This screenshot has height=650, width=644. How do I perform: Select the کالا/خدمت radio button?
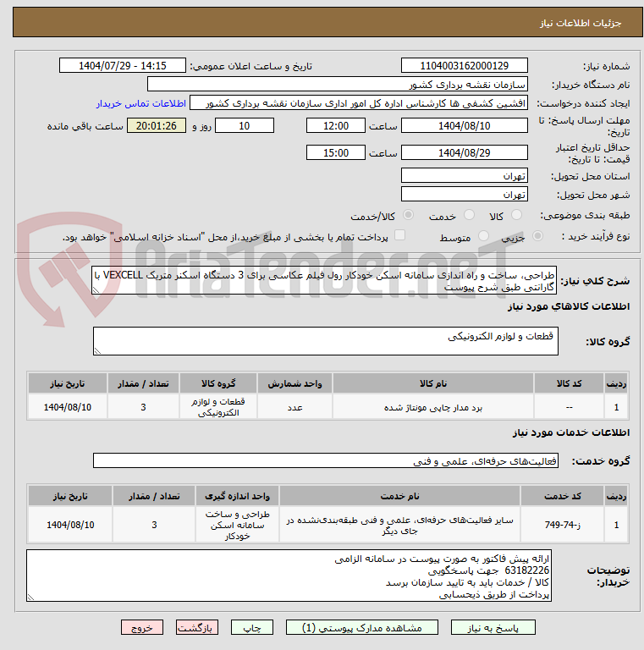[408, 215]
